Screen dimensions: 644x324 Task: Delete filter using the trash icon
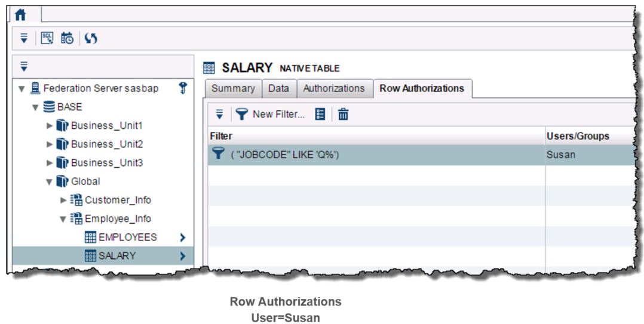click(x=343, y=114)
